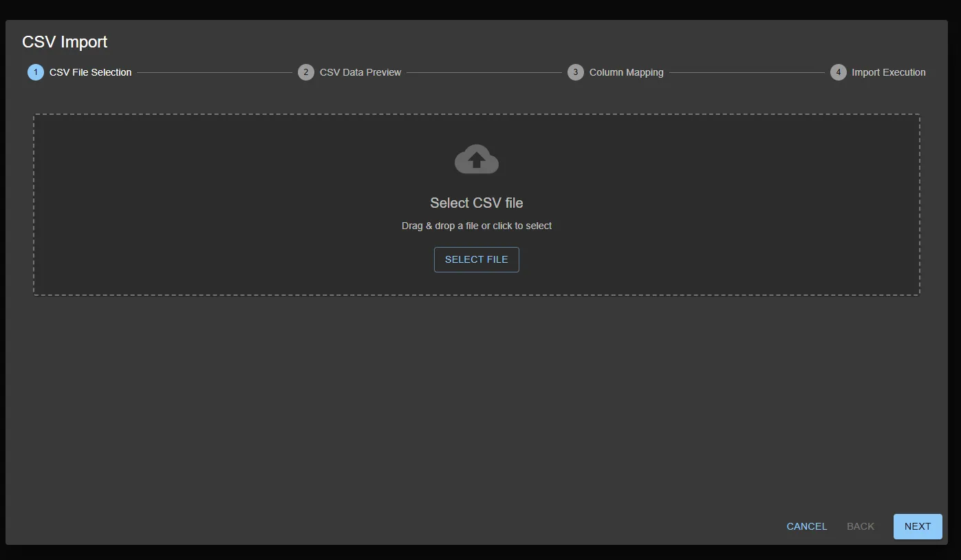Viewport: 961px width, 560px height.
Task: Select the CSV File Selection step label
Action: 90,72
